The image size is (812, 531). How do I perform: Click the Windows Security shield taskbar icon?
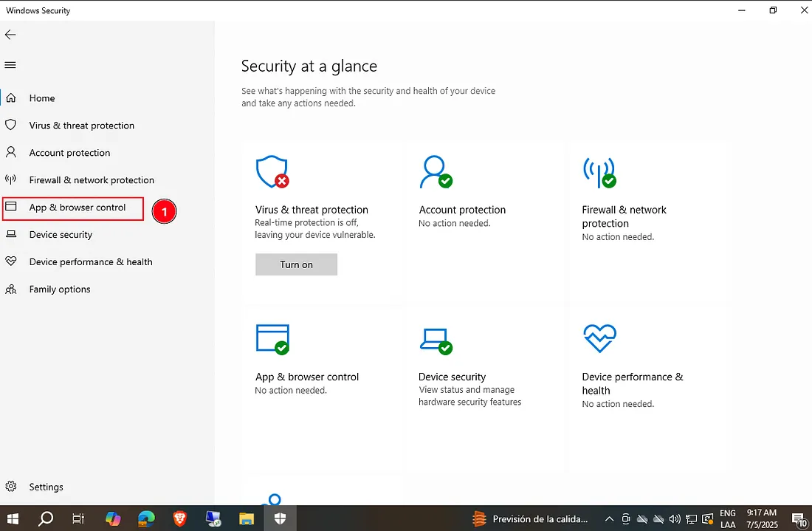pyautogui.click(x=281, y=518)
